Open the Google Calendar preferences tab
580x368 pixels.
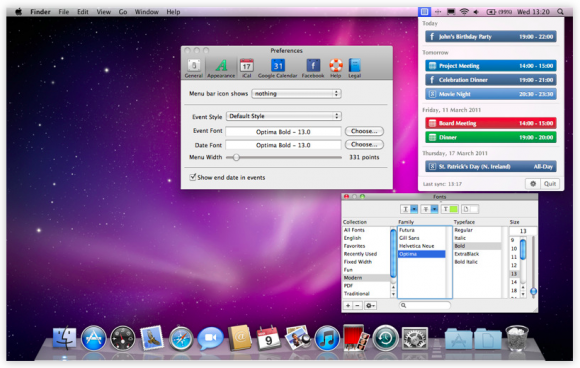point(277,68)
